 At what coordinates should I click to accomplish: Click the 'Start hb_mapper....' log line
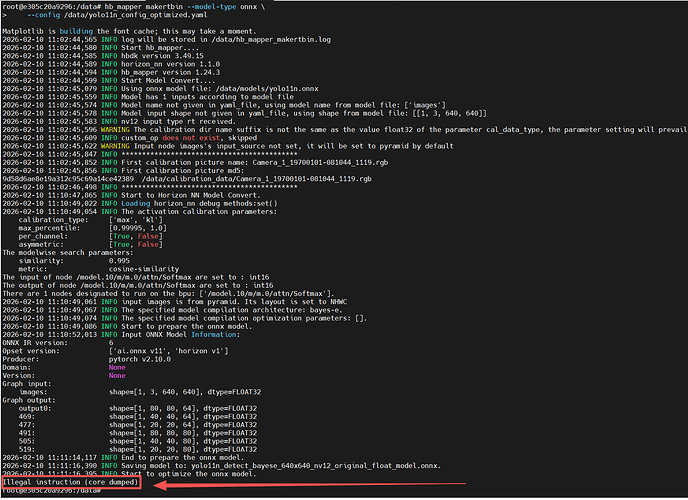point(100,47)
